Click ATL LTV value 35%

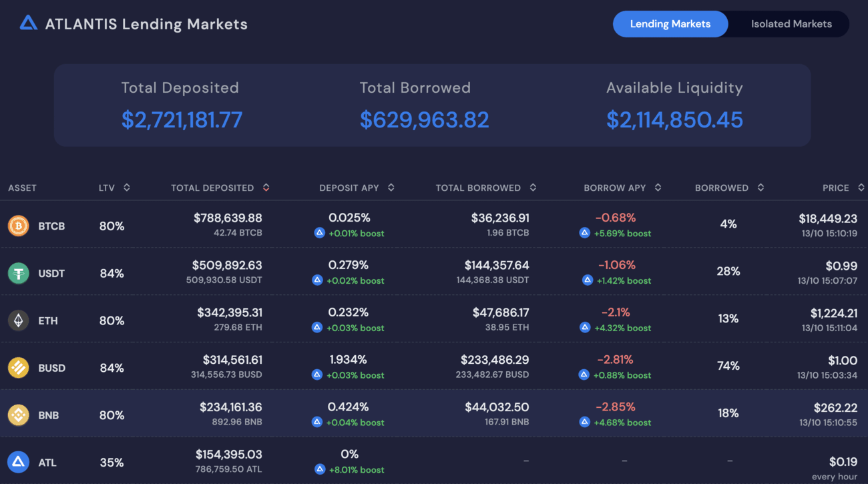pos(112,463)
